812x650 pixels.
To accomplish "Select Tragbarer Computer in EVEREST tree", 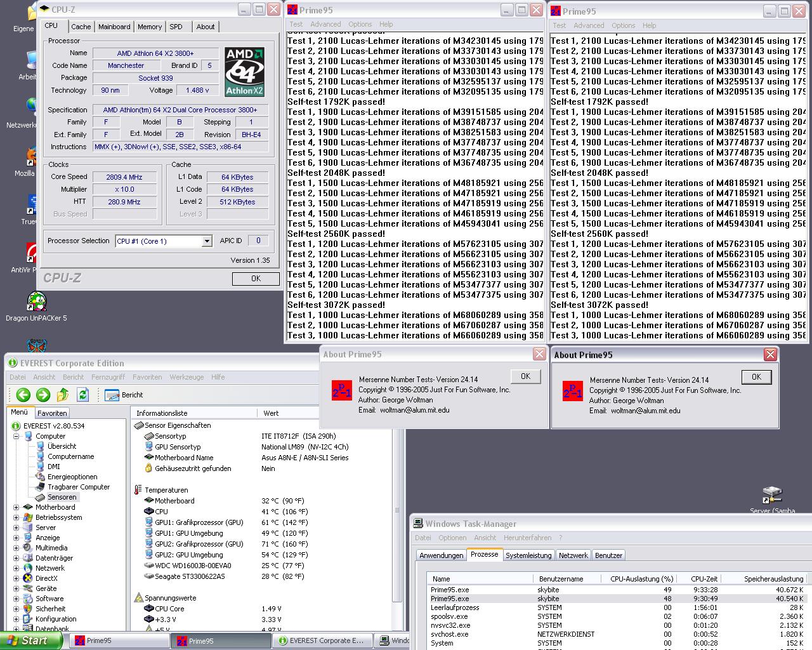I will 79,487.
